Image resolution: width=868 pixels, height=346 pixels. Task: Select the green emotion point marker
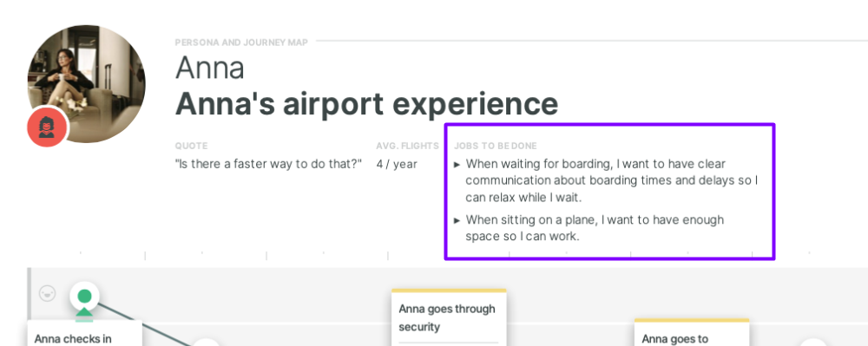pyautogui.click(x=84, y=297)
